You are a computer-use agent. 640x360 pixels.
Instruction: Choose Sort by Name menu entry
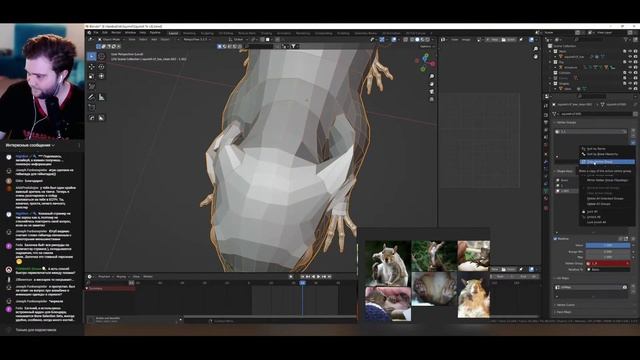(596, 149)
